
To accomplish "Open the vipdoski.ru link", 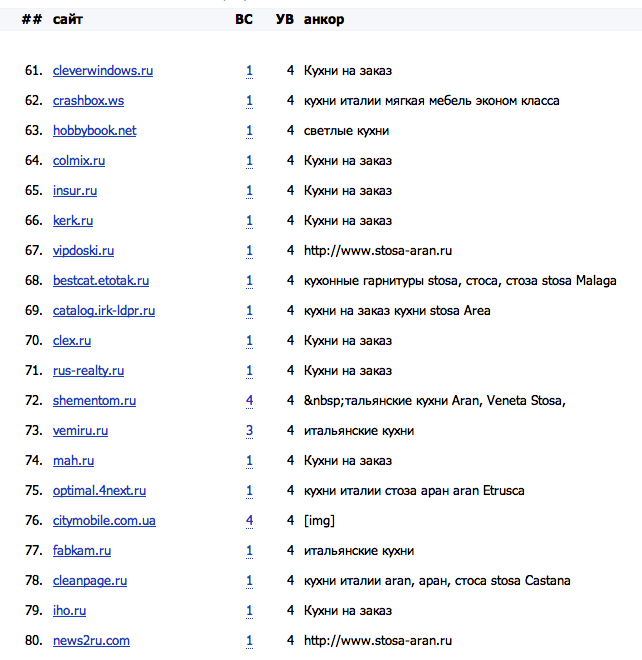I will 83,251.
